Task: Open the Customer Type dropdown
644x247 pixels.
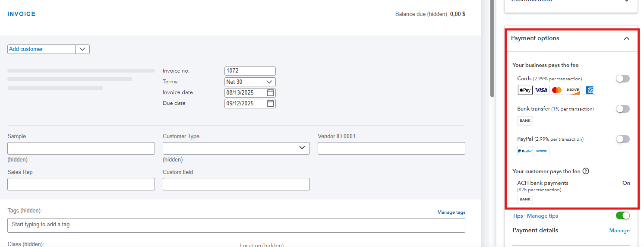Action: (236, 148)
